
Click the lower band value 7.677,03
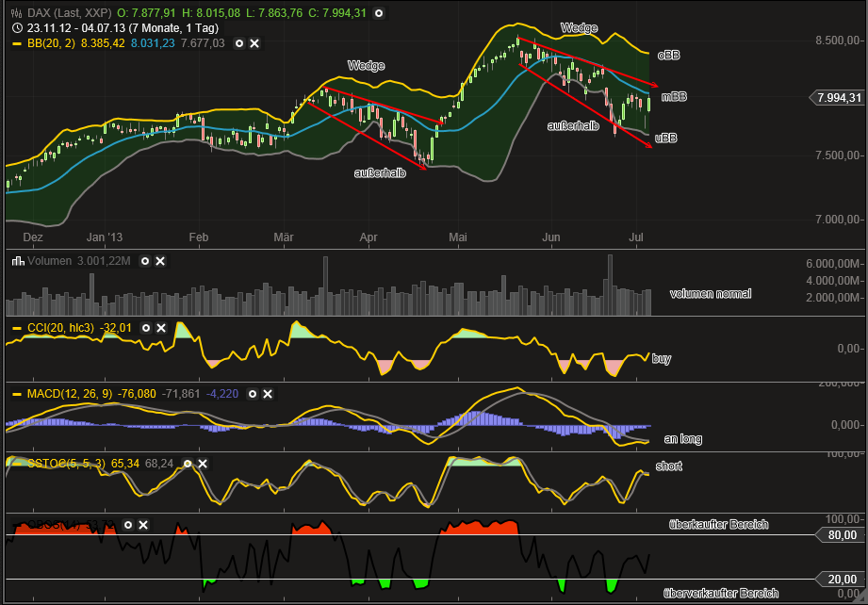click(x=203, y=43)
